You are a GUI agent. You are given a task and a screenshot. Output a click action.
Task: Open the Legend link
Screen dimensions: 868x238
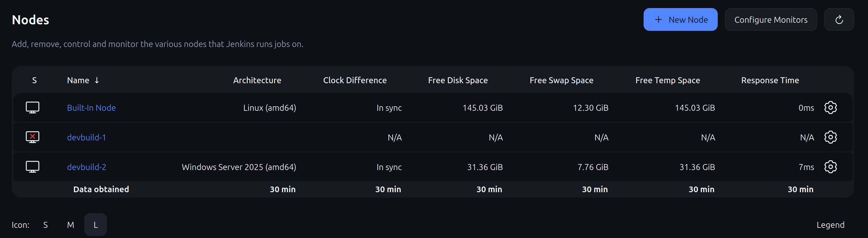pos(830,225)
